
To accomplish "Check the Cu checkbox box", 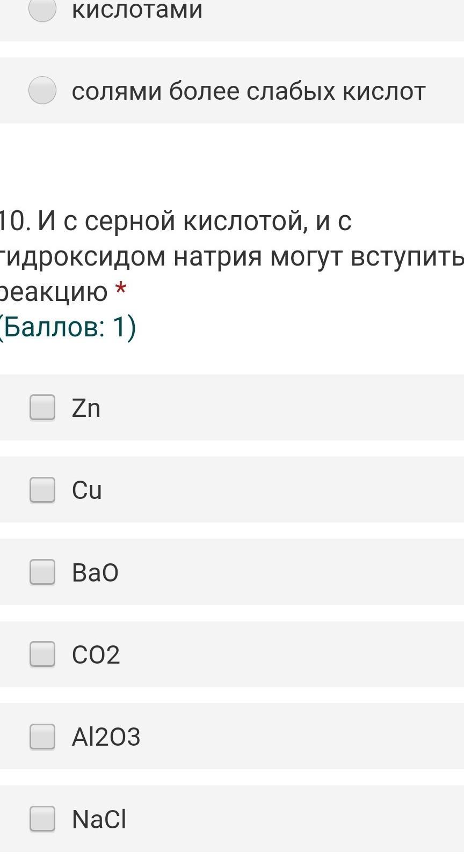I will tap(42, 490).
